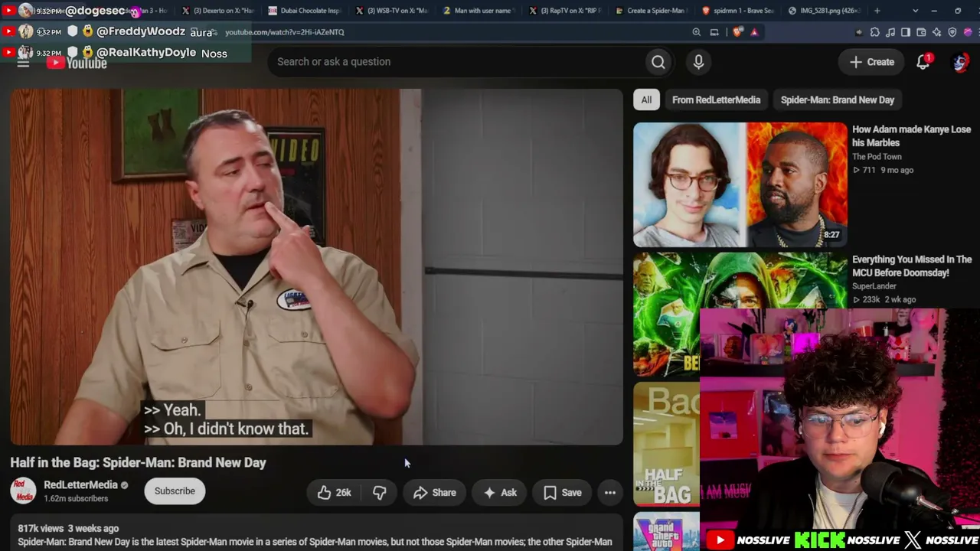This screenshot has height=551, width=980.
Task: Switch to the 'Create a Spider-Man' tab
Action: point(653,11)
